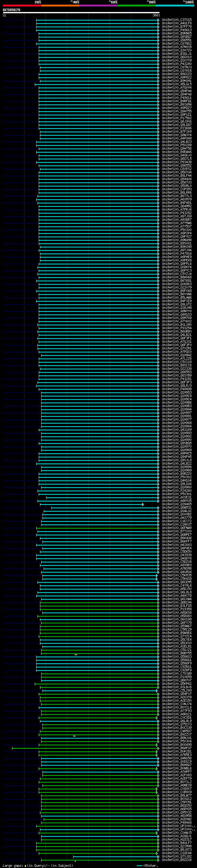Select the UniRef100_Q1WLU2 label
The width and height of the screenshot is (197, 868).
(177, 511)
